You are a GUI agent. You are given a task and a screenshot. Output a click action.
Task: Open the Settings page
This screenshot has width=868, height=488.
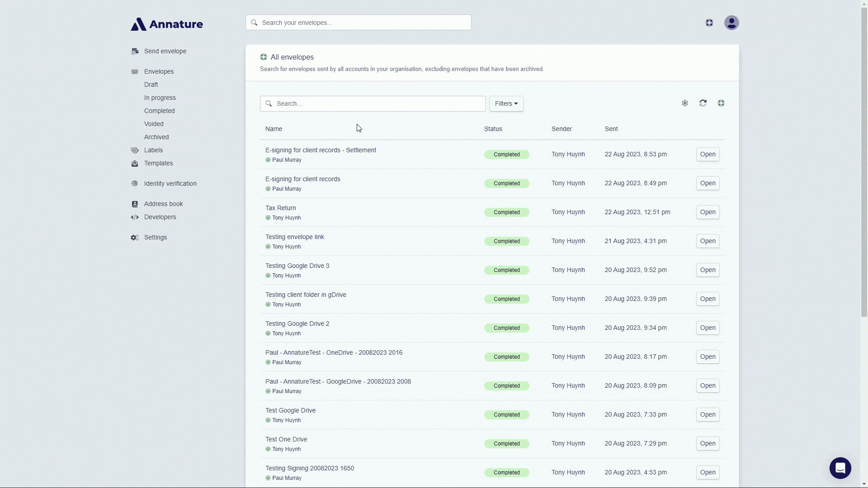pyautogui.click(x=156, y=238)
